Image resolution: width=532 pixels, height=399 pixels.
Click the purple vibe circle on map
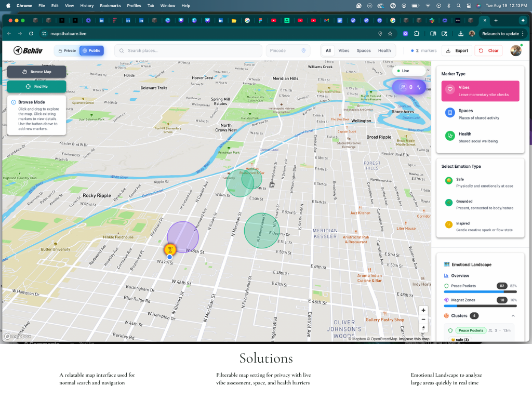183,237
